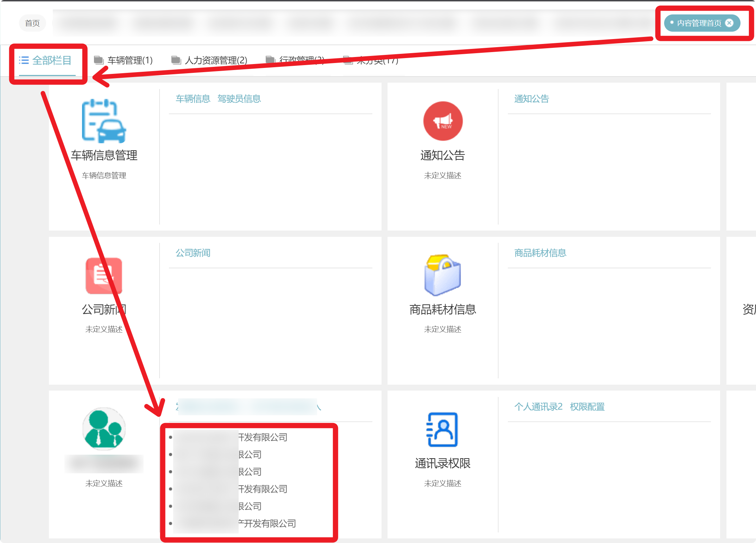The image size is (756, 543).
Task: Click the shopping bag consumables icon
Action: pyautogui.click(x=443, y=276)
